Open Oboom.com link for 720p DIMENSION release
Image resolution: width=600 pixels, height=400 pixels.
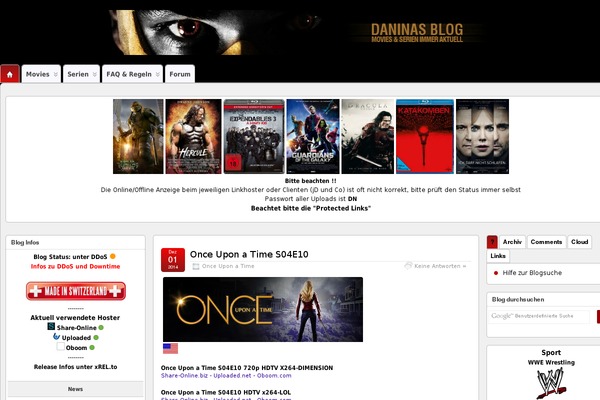tap(274, 376)
